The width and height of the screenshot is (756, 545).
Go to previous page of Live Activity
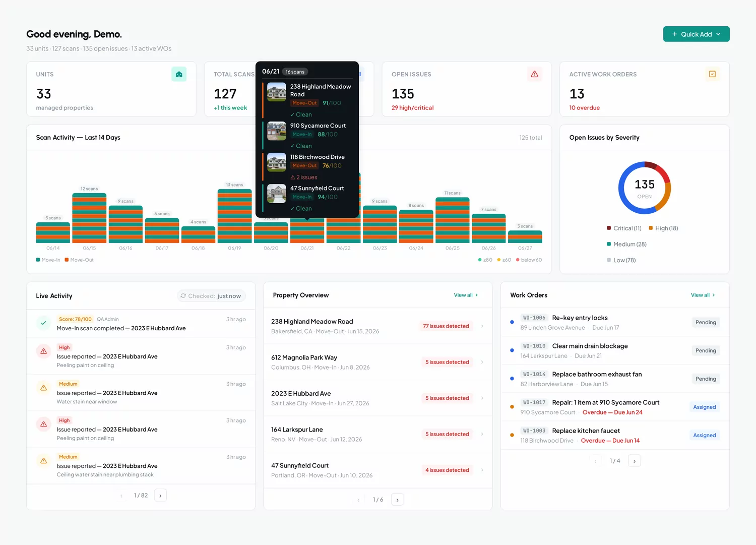(x=121, y=496)
